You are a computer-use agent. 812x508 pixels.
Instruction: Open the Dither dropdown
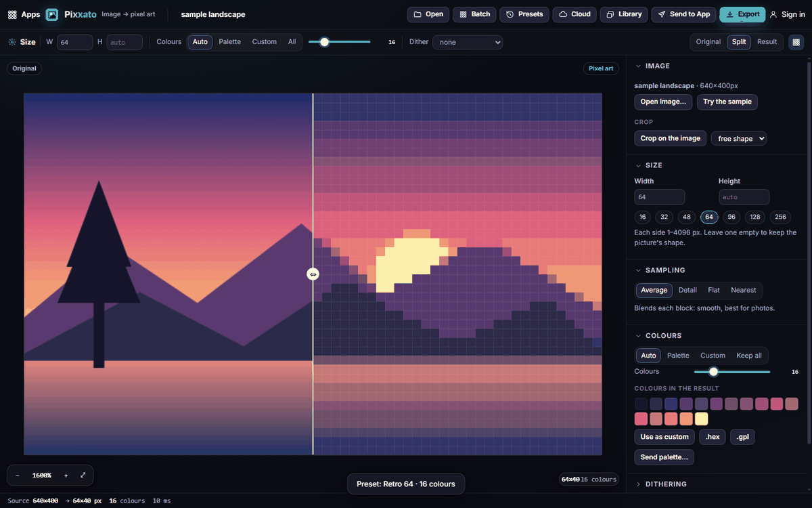click(468, 42)
